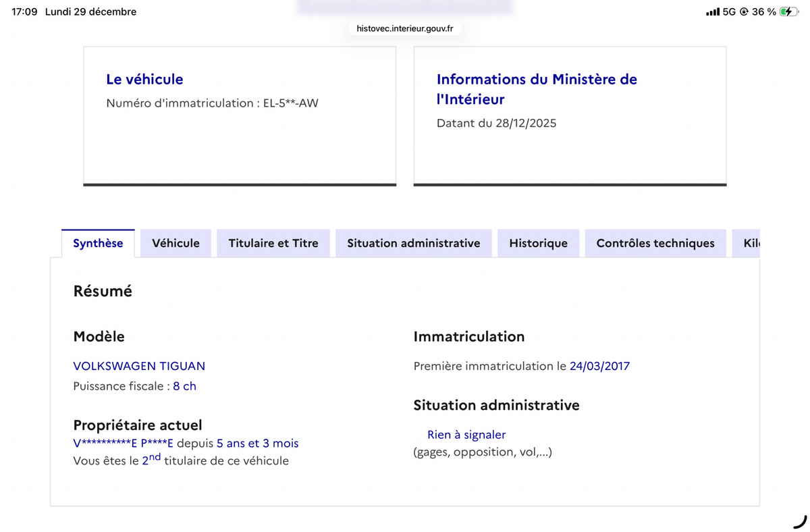Click the Le véhicule card heading
The height and width of the screenshot is (532, 810).
point(144,79)
